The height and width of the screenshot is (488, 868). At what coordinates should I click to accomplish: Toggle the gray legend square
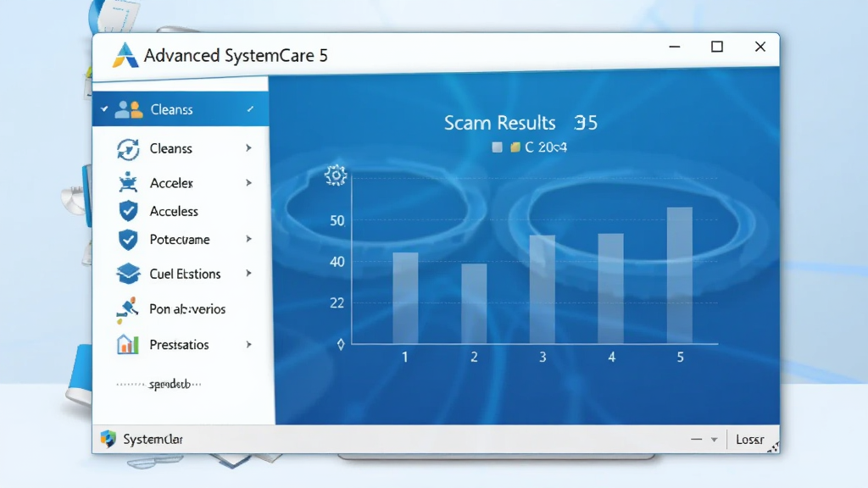[x=497, y=147]
